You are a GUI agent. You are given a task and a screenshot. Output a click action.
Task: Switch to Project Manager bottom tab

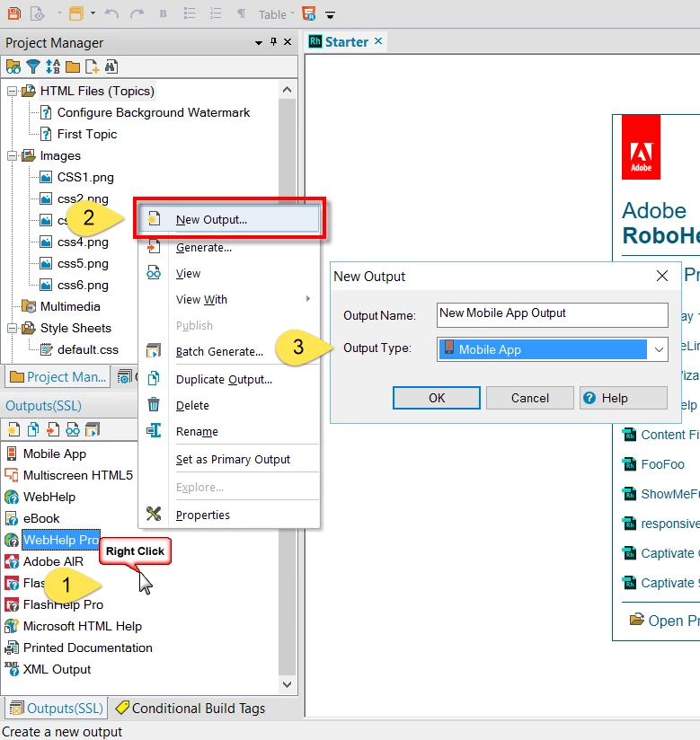point(58,377)
